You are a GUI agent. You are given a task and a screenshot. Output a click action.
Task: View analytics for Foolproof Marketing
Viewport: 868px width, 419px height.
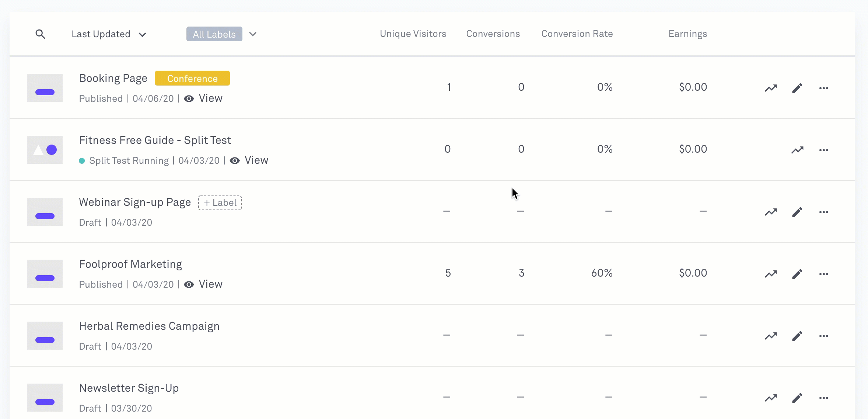(771, 274)
